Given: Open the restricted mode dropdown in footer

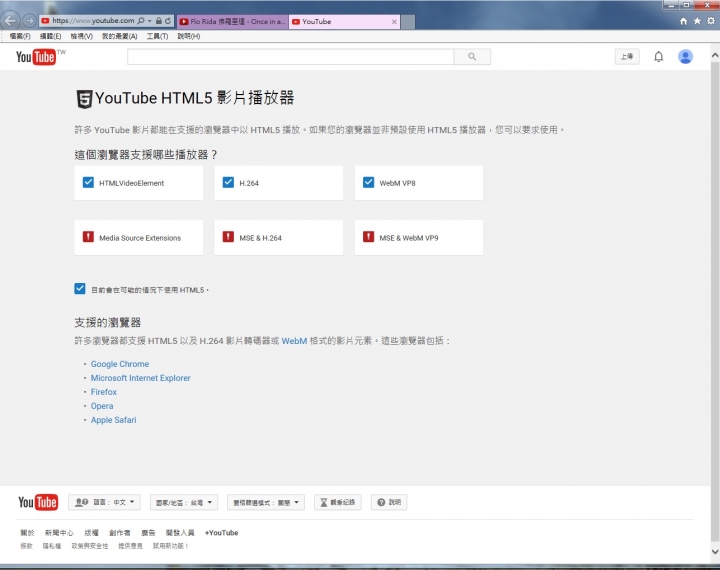Looking at the screenshot, I should (266, 502).
